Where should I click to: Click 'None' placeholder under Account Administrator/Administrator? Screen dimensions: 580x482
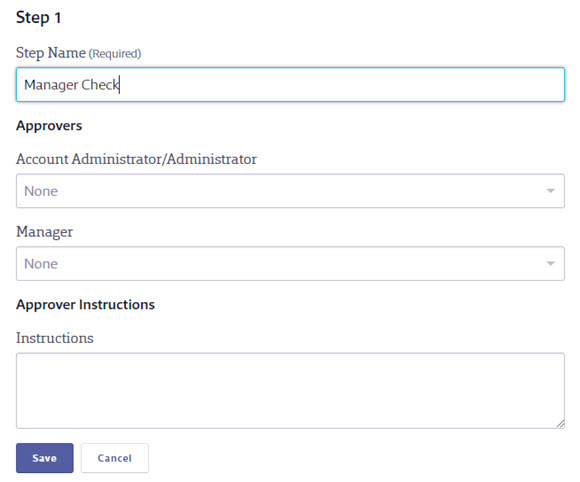click(x=41, y=191)
